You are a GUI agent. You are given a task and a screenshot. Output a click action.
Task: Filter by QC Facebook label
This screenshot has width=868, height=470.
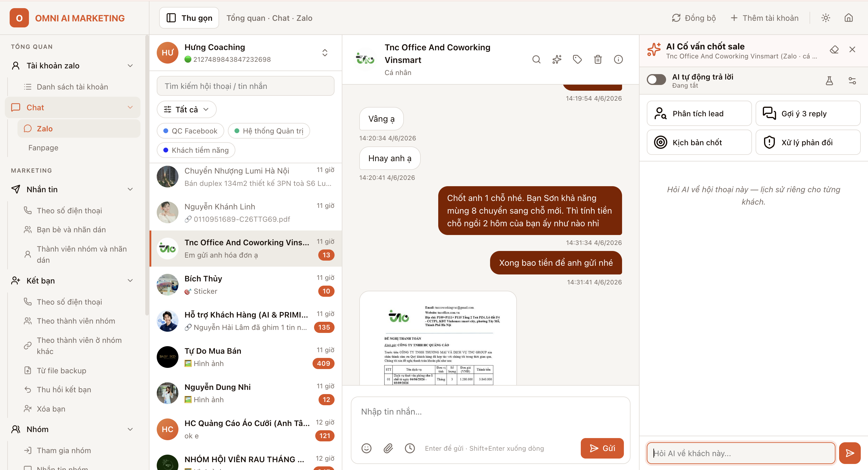pos(190,131)
